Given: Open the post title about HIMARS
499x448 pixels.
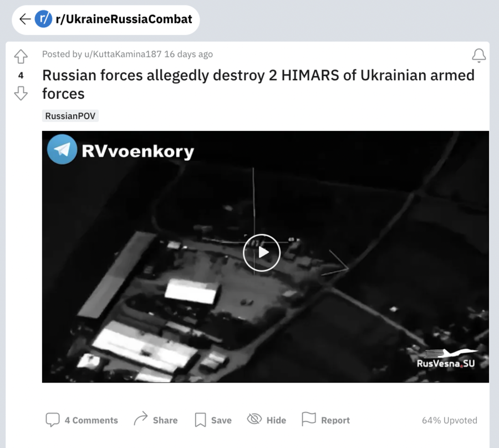Looking at the screenshot, I should pyautogui.click(x=258, y=84).
